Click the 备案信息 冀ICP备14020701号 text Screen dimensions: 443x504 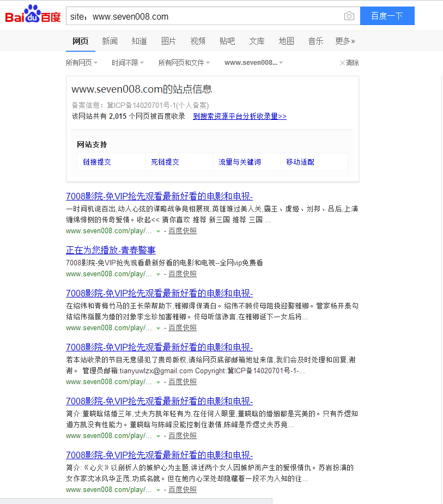pyautogui.click(x=140, y=105)
